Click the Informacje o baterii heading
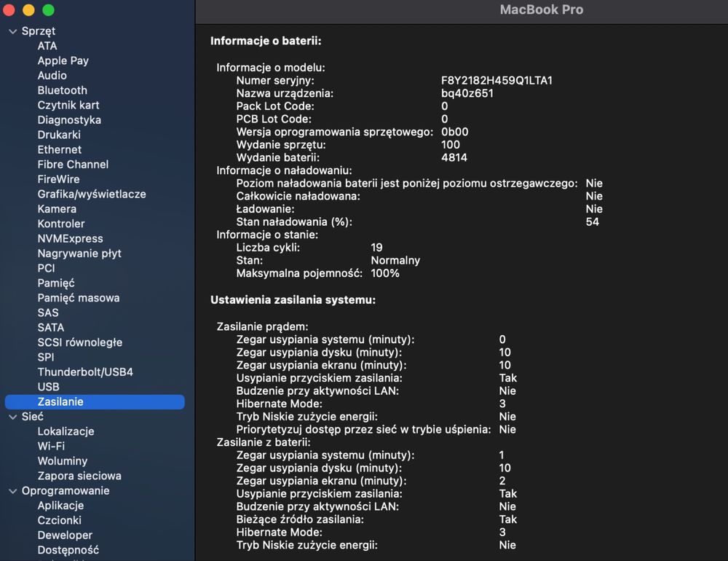Viewport: 728px width, 561px height. coord(266,41)
